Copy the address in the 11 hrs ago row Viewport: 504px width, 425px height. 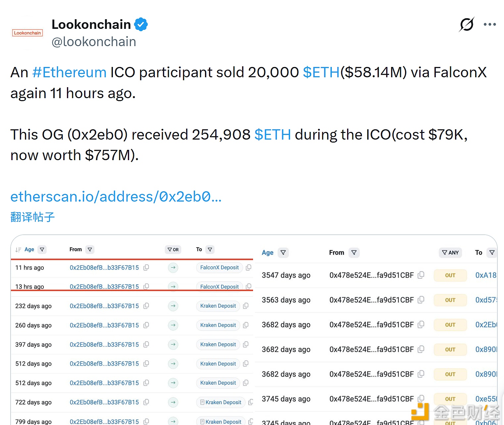[x=146, y=268]
